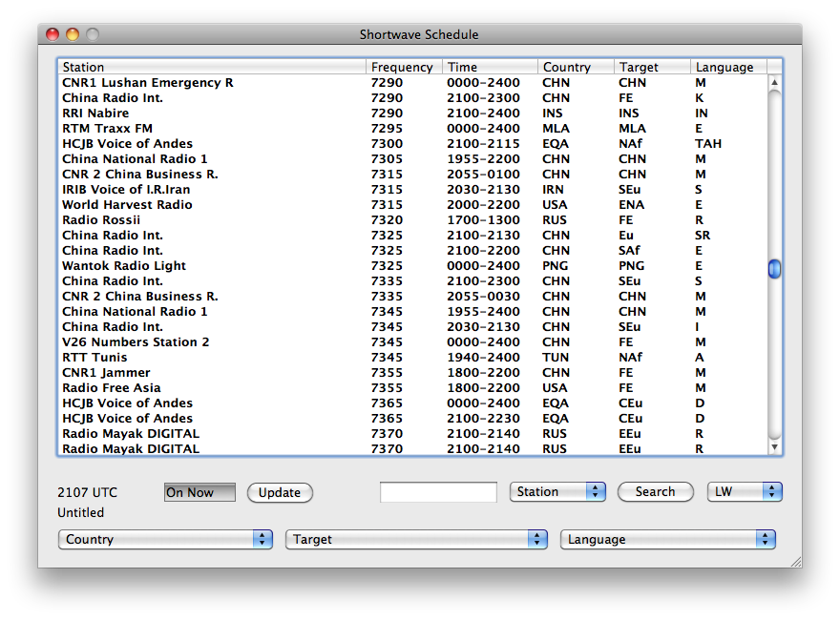840x620 pixels.
Task: Select the CNR1 Jammer row
Action: point(412,373)
